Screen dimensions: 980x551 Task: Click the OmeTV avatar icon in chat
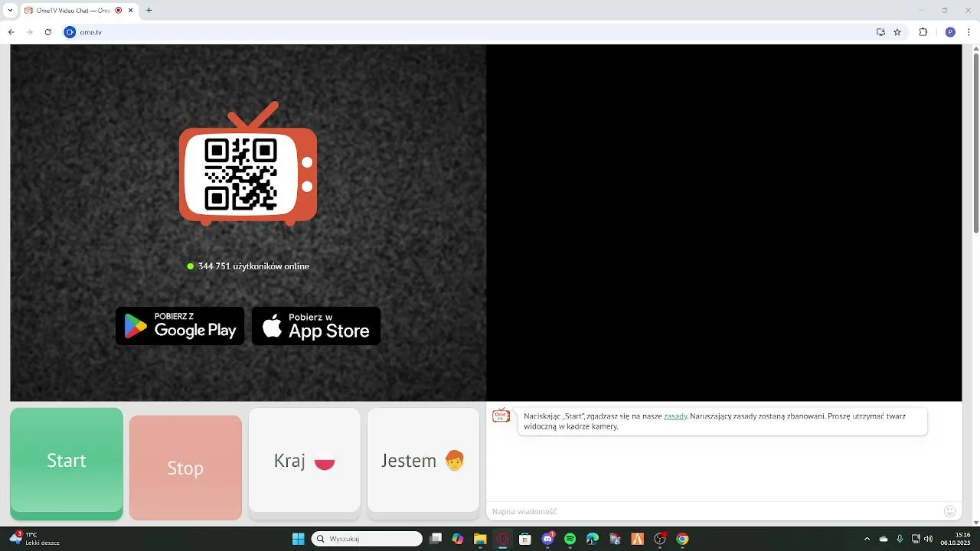tap(501, 416)
